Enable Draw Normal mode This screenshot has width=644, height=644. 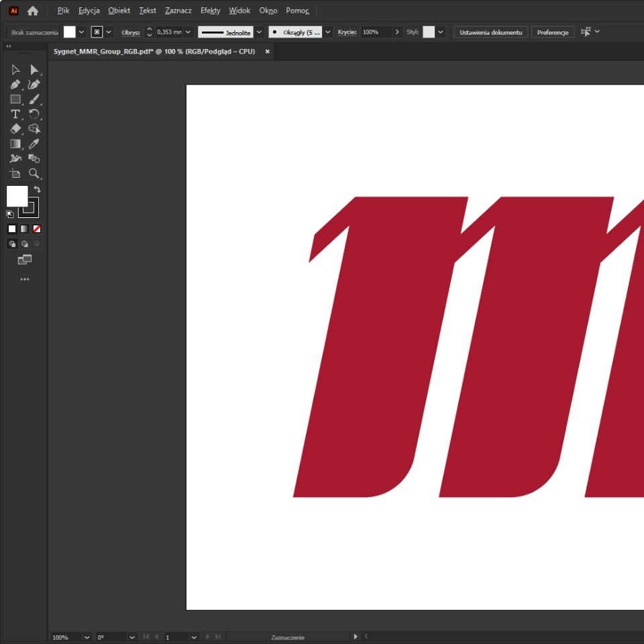(12, 244)
